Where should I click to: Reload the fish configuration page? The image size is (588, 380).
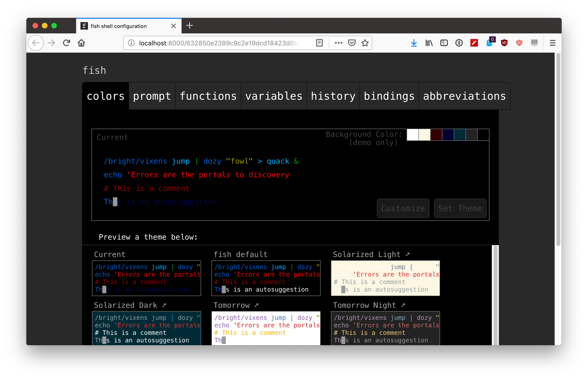coord(66,43)
